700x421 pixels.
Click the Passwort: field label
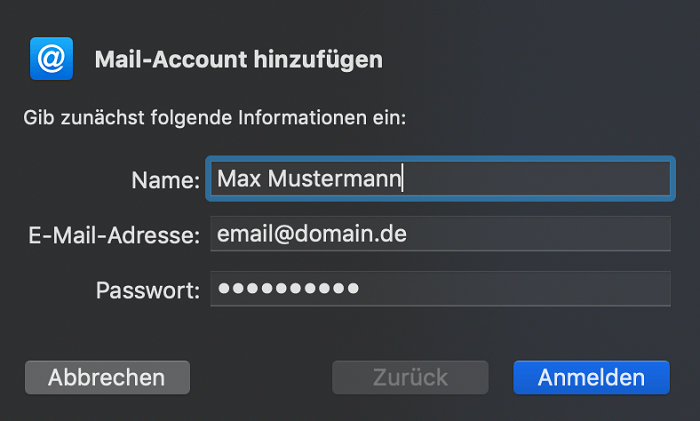tap(148, 290)
